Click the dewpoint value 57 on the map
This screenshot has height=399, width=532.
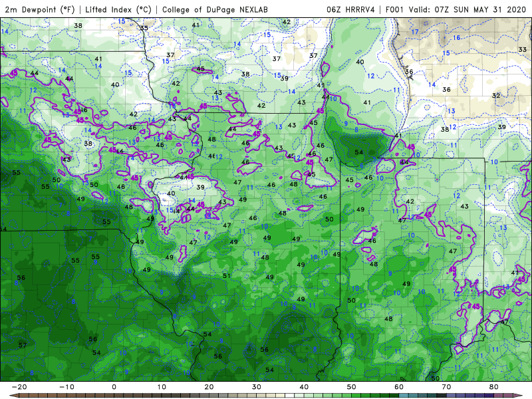(x=23, y=345)
